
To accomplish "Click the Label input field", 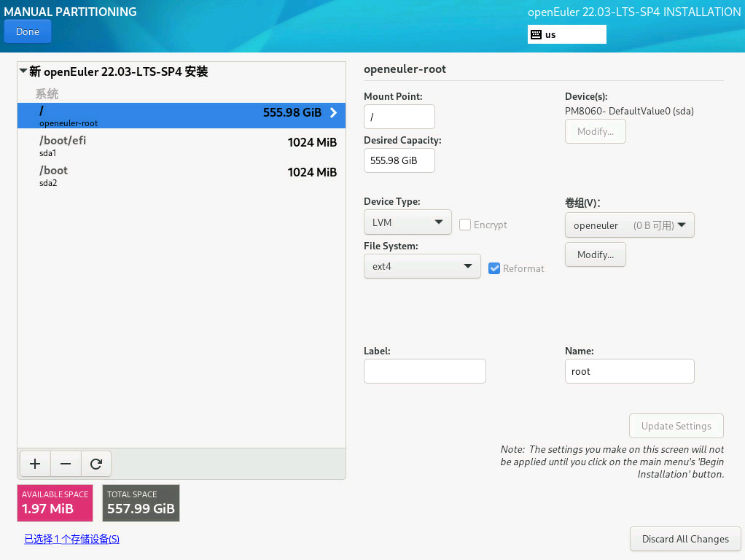I will (425, 371).
